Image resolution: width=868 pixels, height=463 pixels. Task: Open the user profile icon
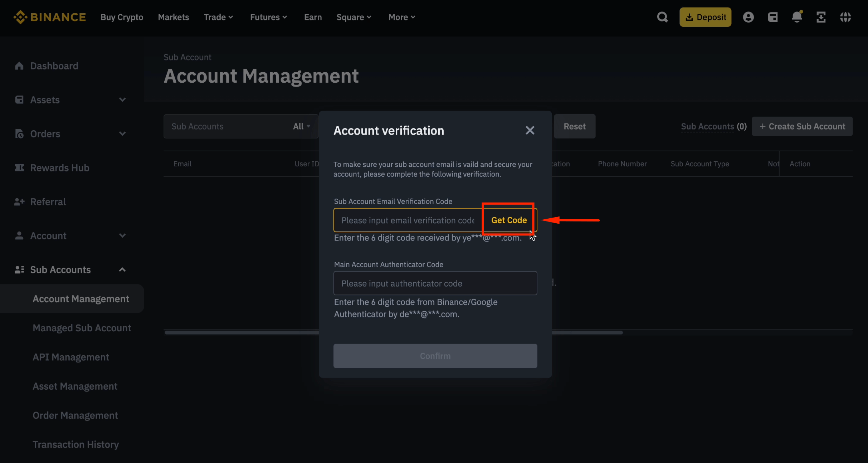[748, 17]
